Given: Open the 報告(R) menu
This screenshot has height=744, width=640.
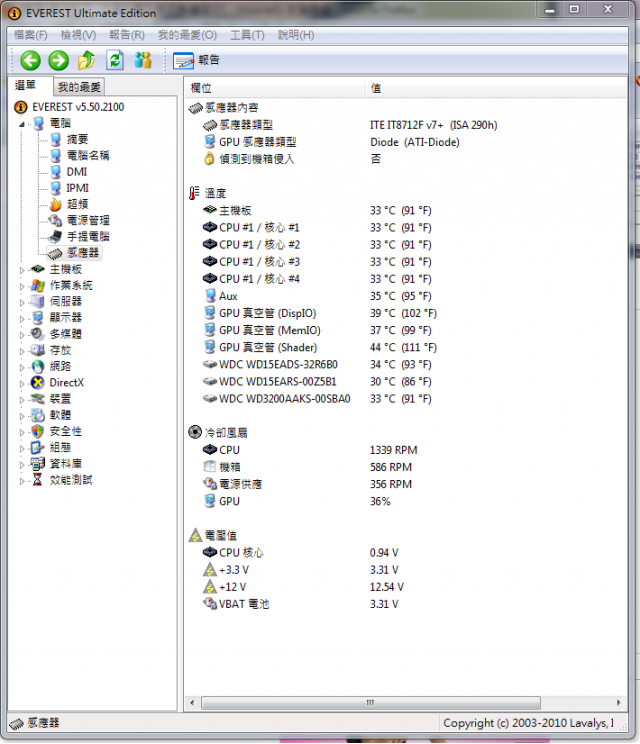Looking at the screenshot, I should coord(127,35).
